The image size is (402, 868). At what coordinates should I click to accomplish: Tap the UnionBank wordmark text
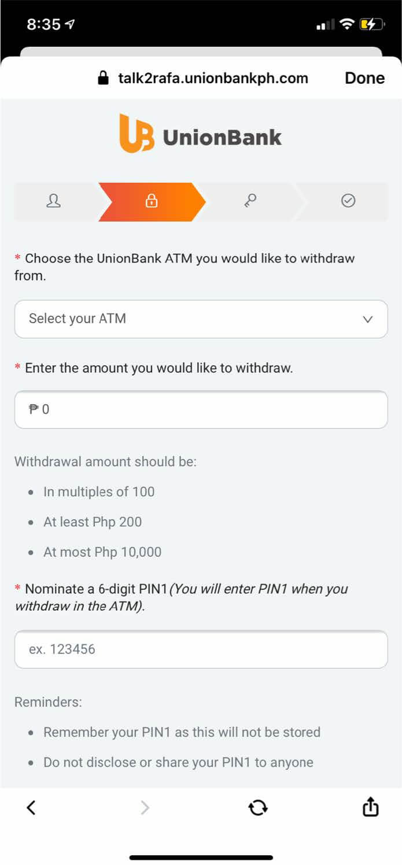tap(222, 137)
